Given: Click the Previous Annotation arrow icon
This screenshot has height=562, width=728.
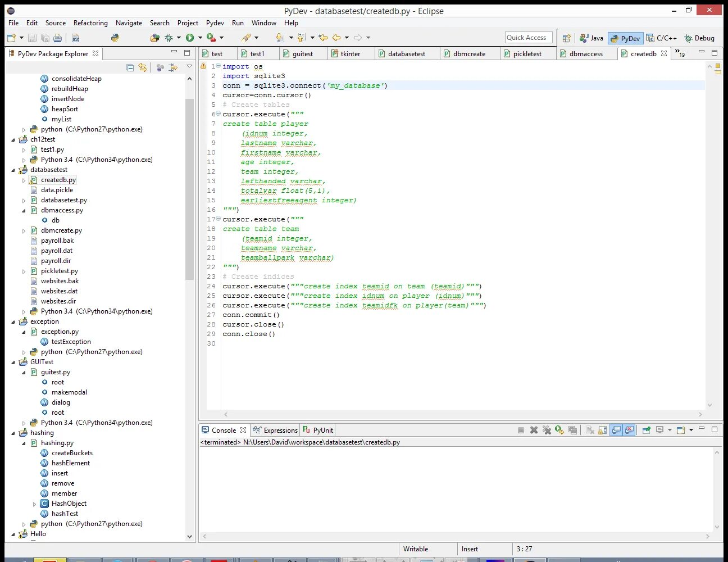Looking at the screenshot, I should (301, 38).
